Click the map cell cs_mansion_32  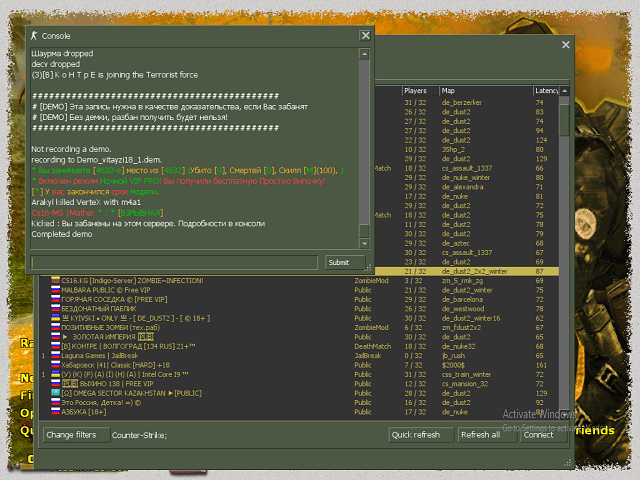tap(464, 384)
